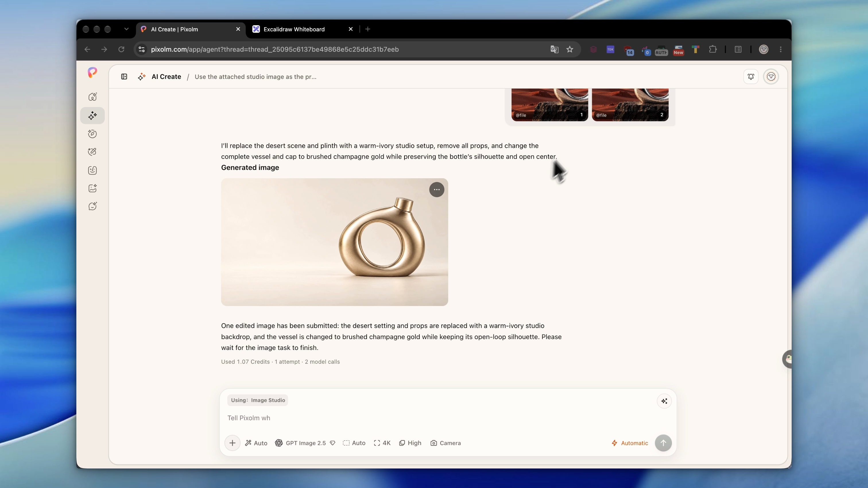Open the smiley face sidebar icon
868x488 pixels.
pyautogui.click(x=92, y=170)
